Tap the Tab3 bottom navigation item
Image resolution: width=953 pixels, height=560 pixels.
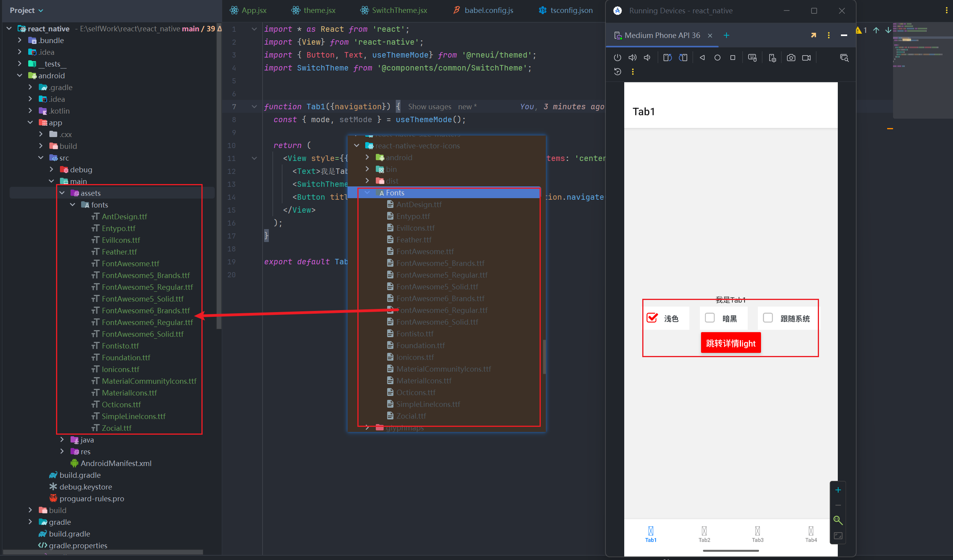[757, 535]
